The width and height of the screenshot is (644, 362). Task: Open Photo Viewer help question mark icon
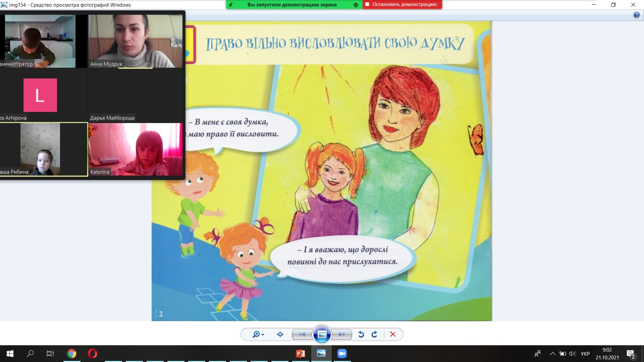[636, 15]
